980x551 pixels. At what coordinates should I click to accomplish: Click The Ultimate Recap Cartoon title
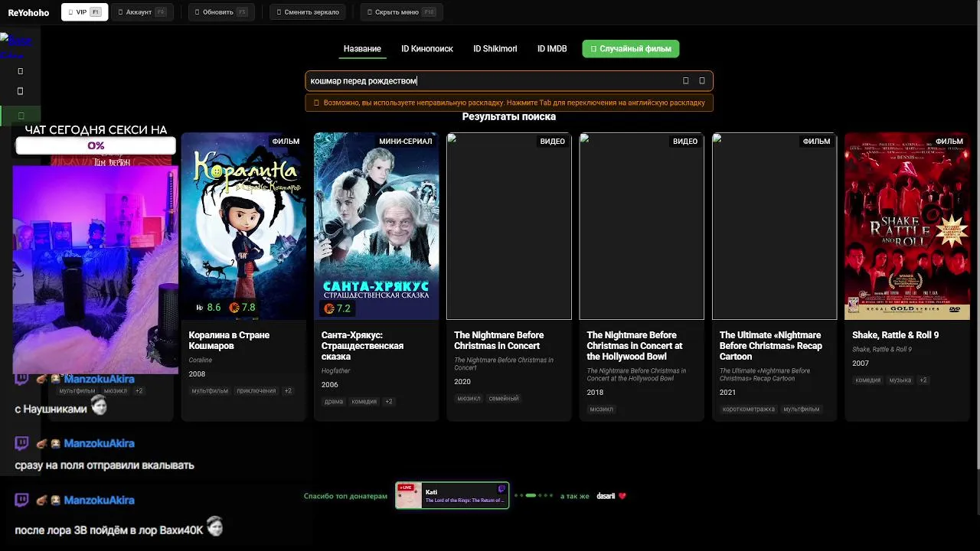(x=771, y=346)
